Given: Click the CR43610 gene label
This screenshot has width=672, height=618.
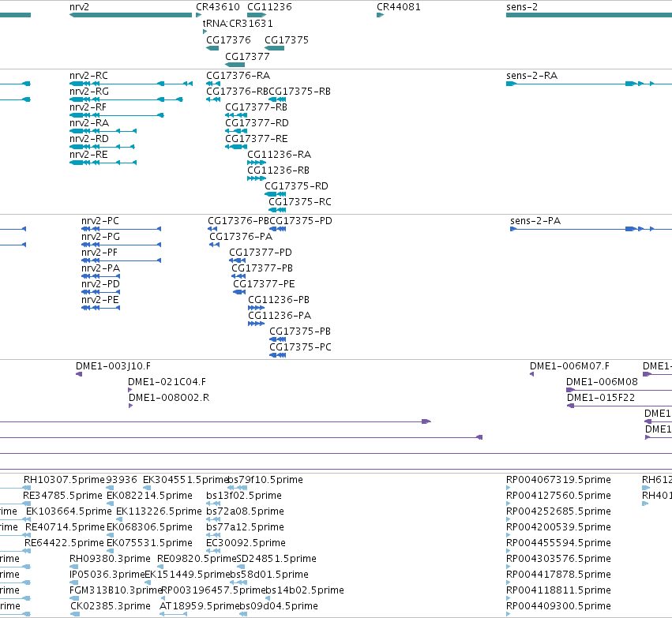Looking at the screenshot, I should (218, 7).
